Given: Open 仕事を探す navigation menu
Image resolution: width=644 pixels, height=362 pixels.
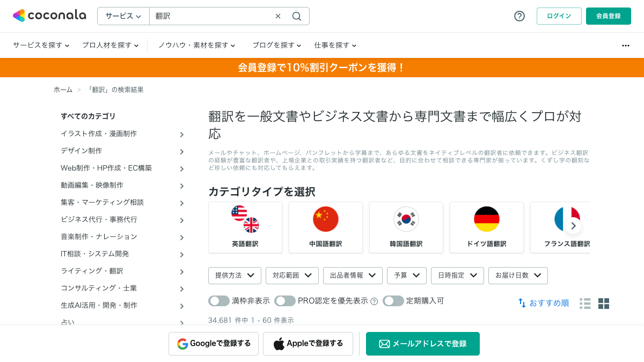Looking at the screenshot, I should tap(335, 45).
